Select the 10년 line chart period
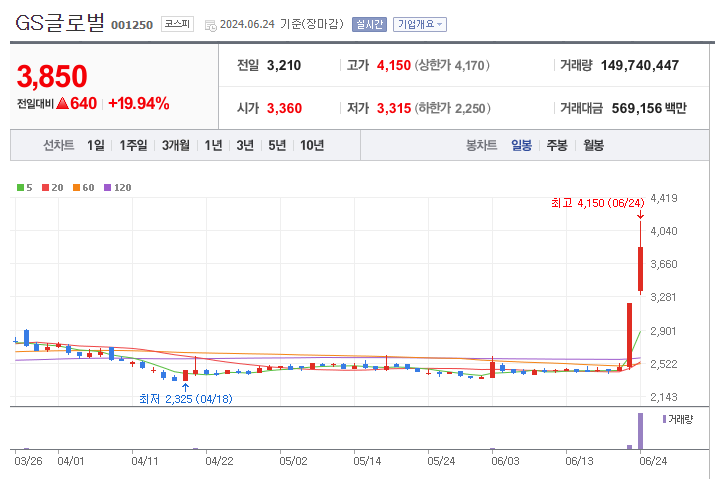 tap(312, 145)
